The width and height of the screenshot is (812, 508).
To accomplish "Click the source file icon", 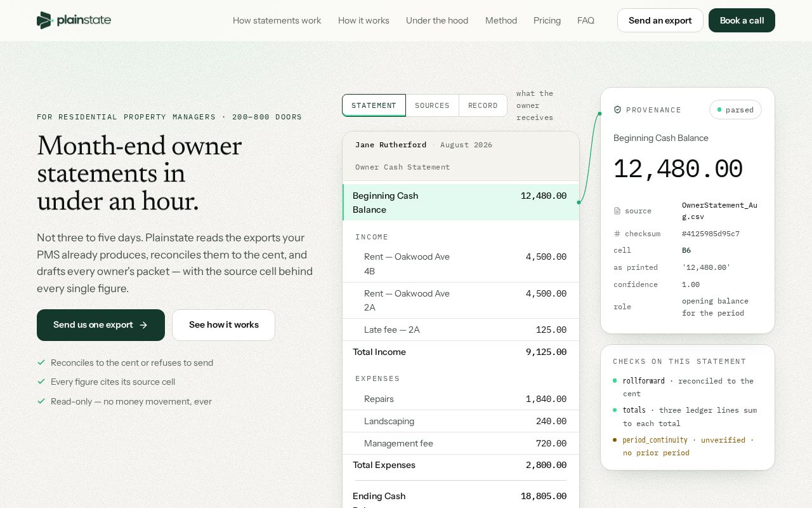I will pos(617,211).
